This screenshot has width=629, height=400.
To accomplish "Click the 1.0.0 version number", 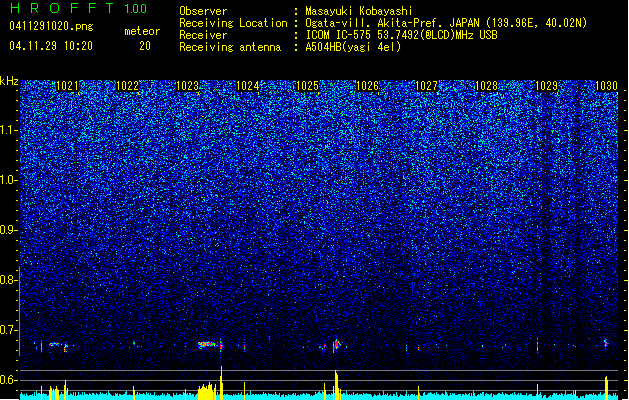I will (x=136, y=9).
